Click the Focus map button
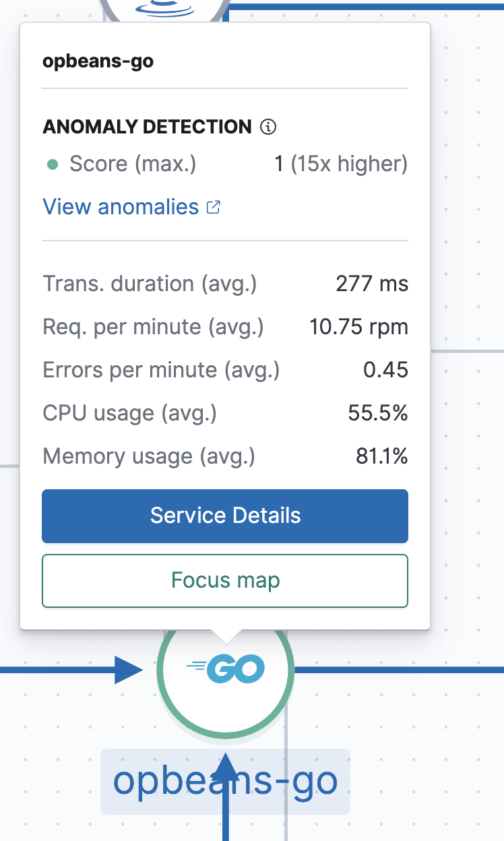 pos(225,580)
